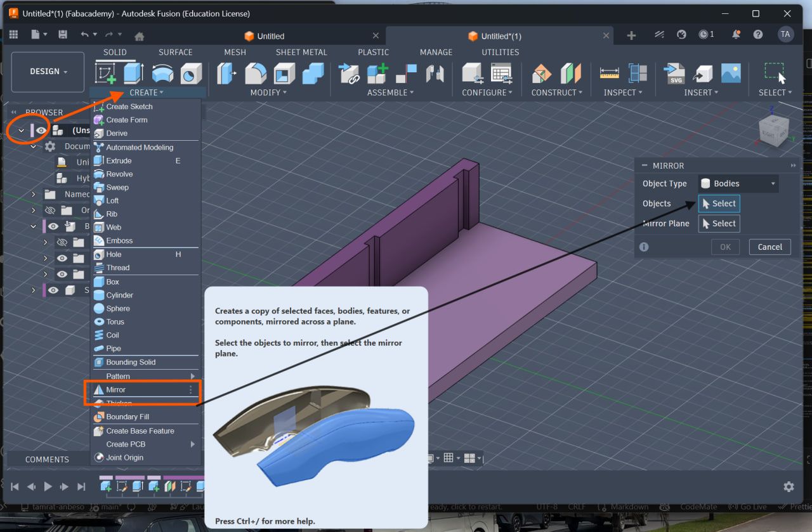This screenshot has height=532, width=812.
Task: Expand the Named Views folder
Action: pyautogui.click(x=34, y=194)
